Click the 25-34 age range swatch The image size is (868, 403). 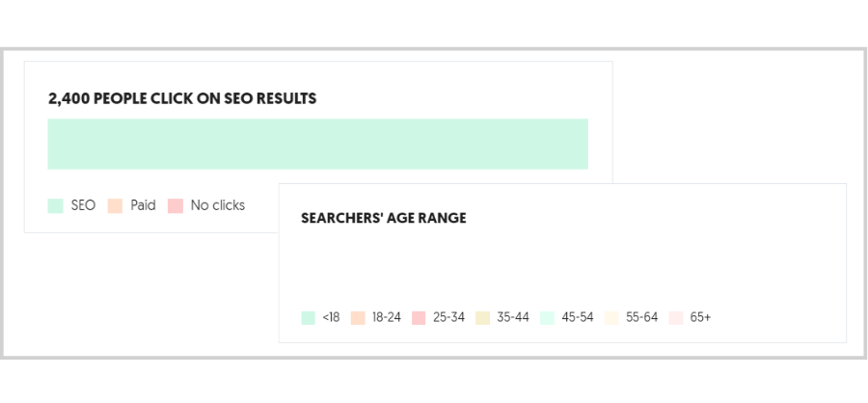(419, 318)
